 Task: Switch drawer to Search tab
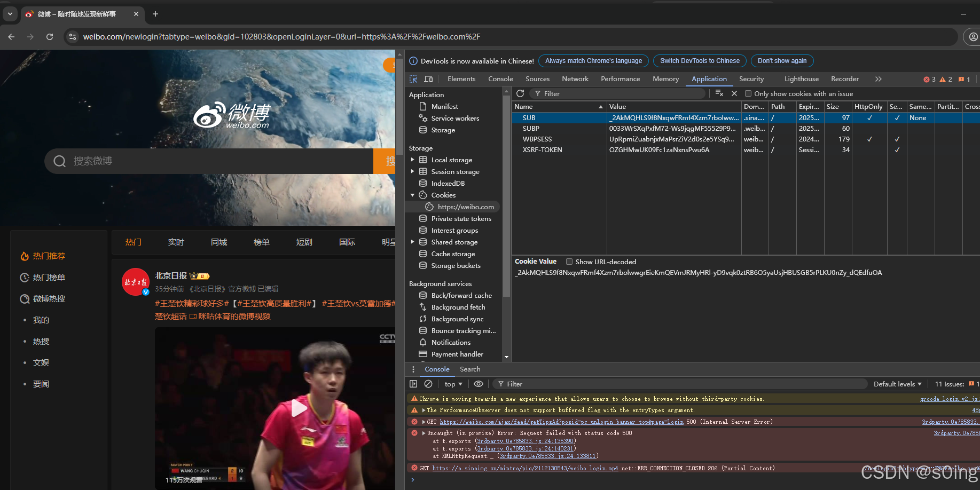[470, 369]
